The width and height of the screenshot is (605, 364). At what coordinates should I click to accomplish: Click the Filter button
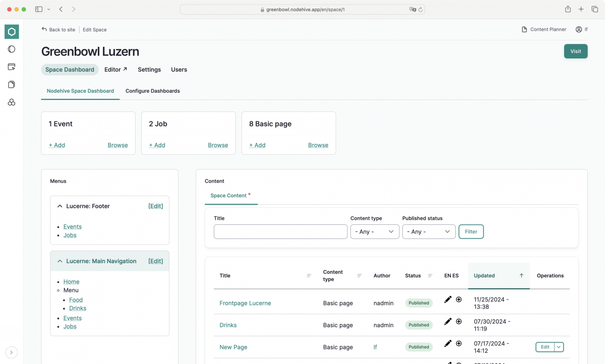point(471,232)
